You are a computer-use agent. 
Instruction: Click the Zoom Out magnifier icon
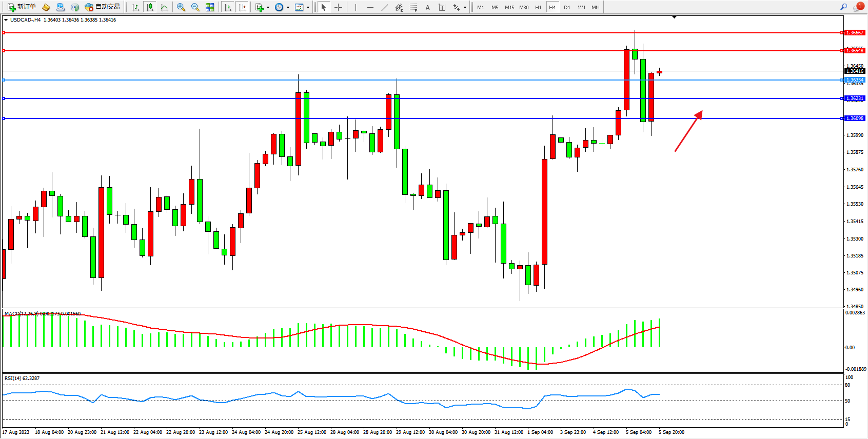(195, 7)
